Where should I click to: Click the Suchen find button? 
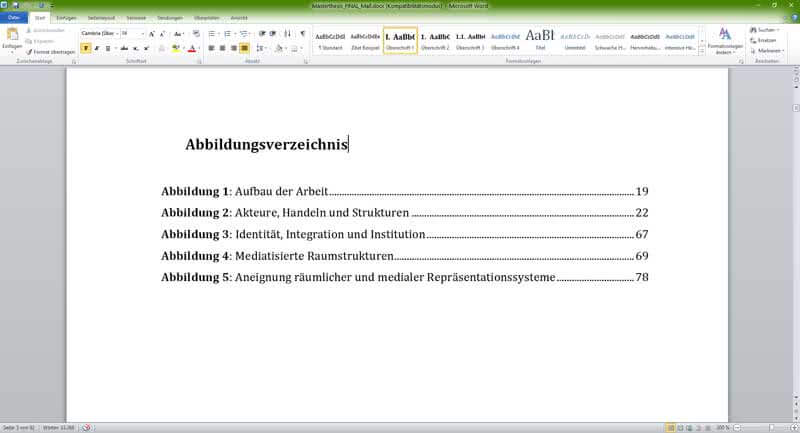pyautogui.click(x=764, y=30)
